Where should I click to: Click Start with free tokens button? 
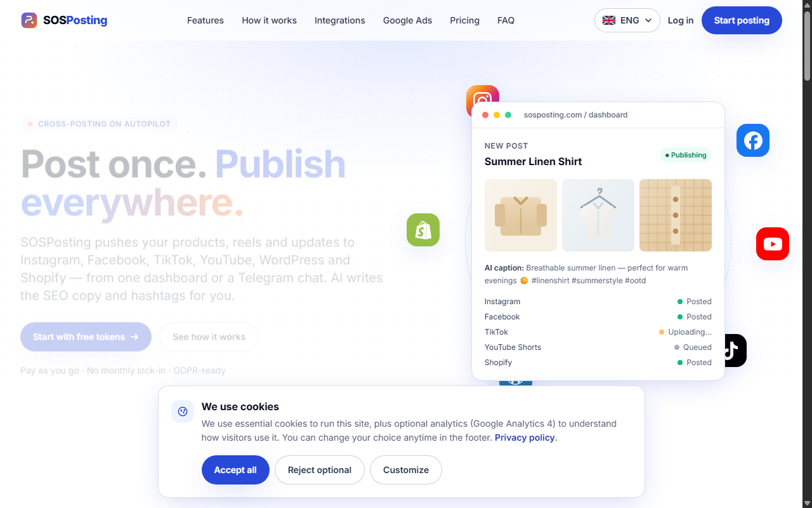click(86, 337)
